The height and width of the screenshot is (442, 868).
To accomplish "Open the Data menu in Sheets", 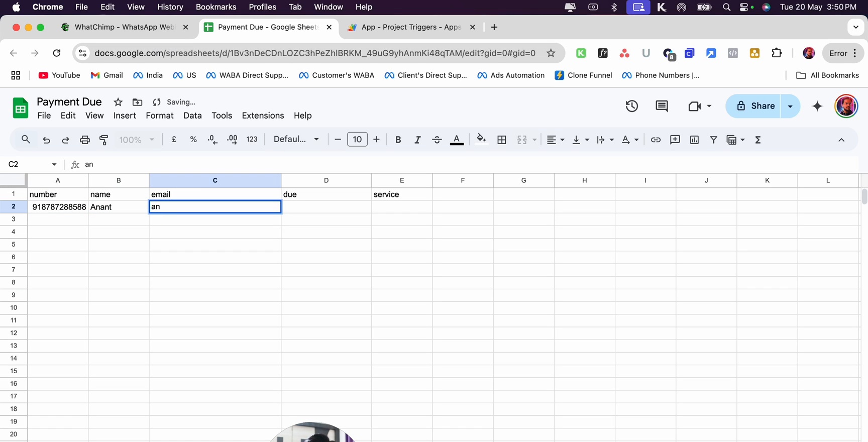I will pyautogui.click(x=192, y=116).
